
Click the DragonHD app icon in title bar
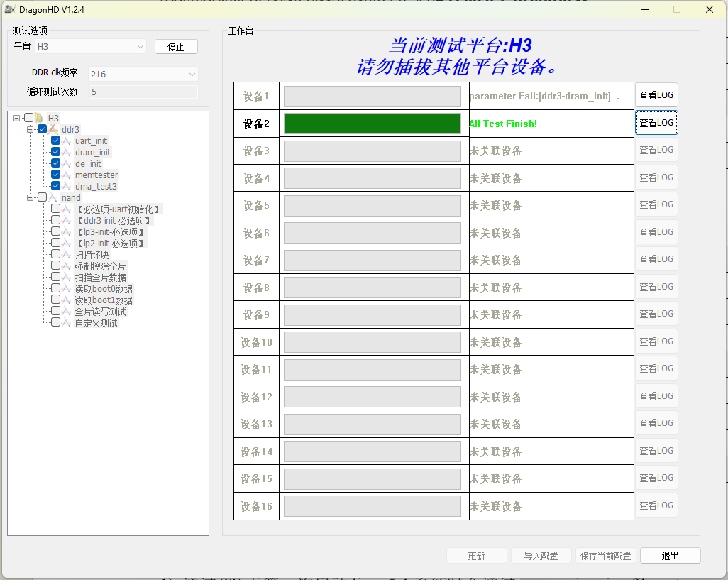pyautogui.click(x=10, y=9)
